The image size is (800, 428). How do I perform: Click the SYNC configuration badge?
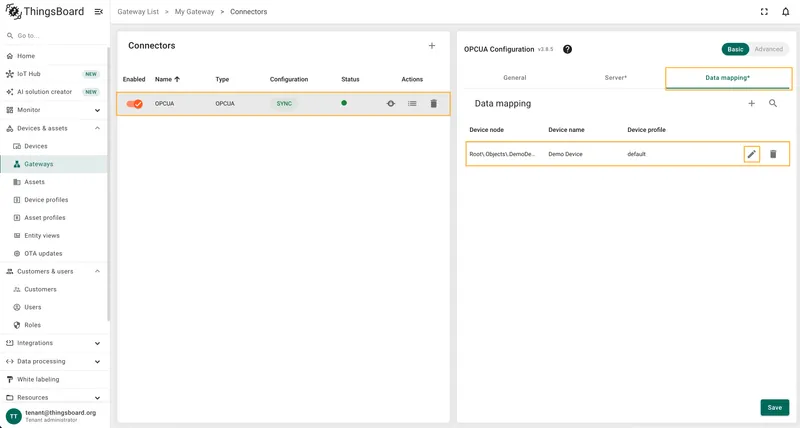(284, 104)
